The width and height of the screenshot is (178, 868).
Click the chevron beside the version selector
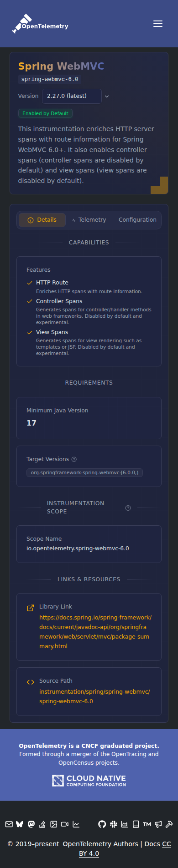pos(107,96)
